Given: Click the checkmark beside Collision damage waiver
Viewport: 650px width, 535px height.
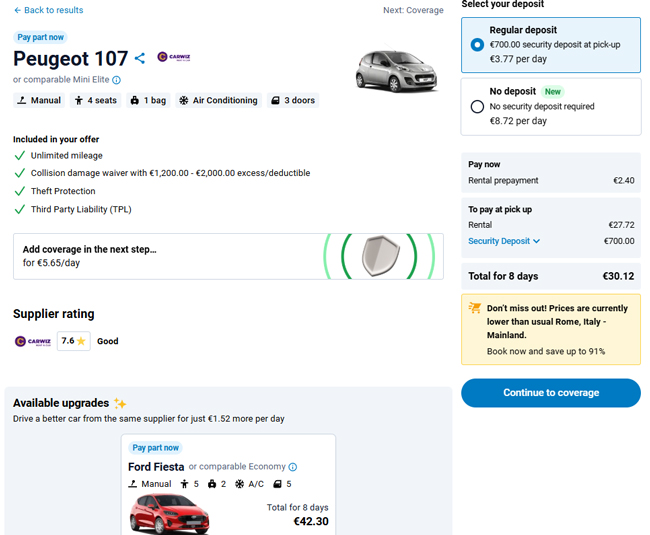Looking at the screenshot, I should click(19, 173).
